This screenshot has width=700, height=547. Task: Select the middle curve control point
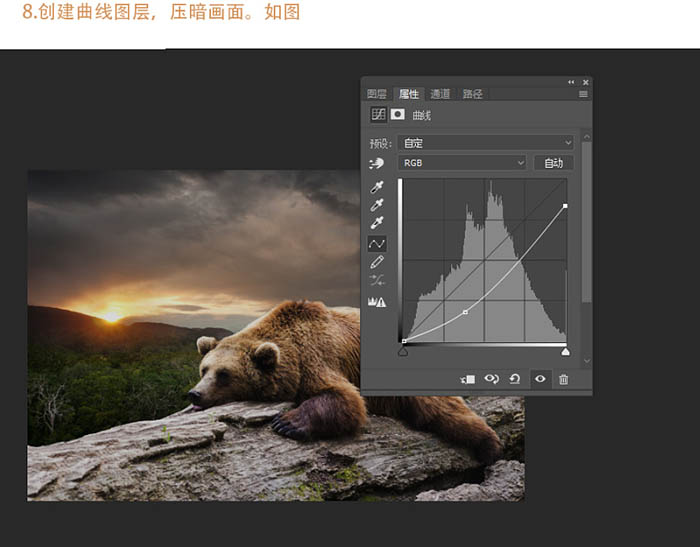465,312
